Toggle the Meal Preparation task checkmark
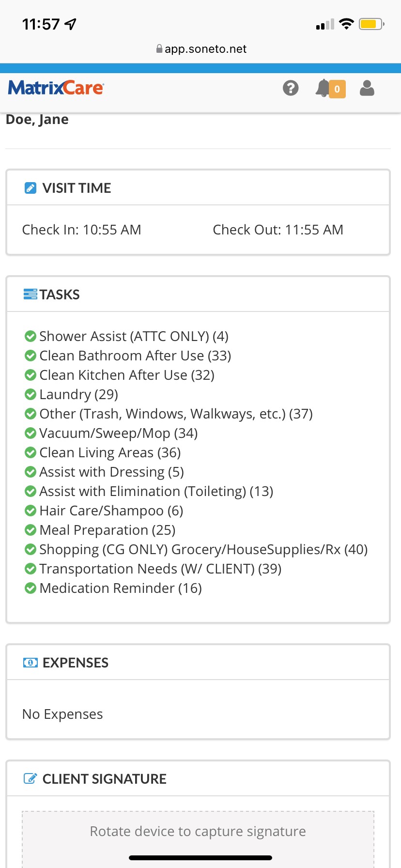Viewport: 401px width, 868px height. pos(31,530)
